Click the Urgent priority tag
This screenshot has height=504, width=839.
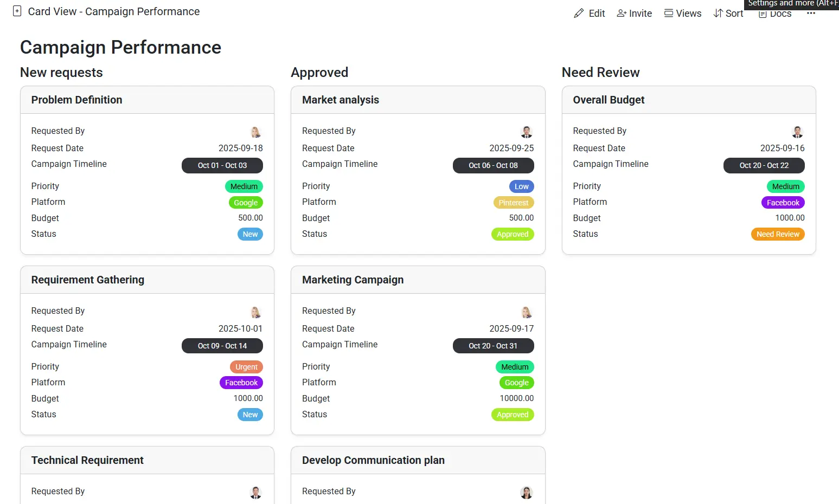tap(246, 367)
